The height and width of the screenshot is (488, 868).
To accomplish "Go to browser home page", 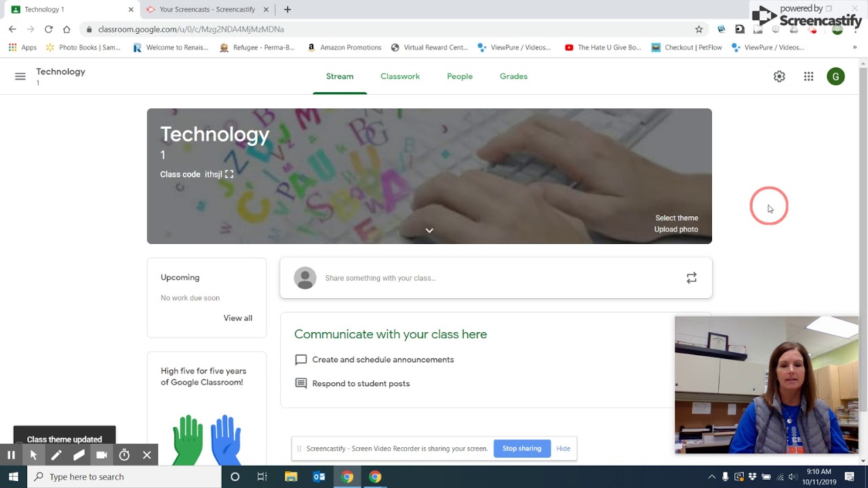I will tap(66, 29).
